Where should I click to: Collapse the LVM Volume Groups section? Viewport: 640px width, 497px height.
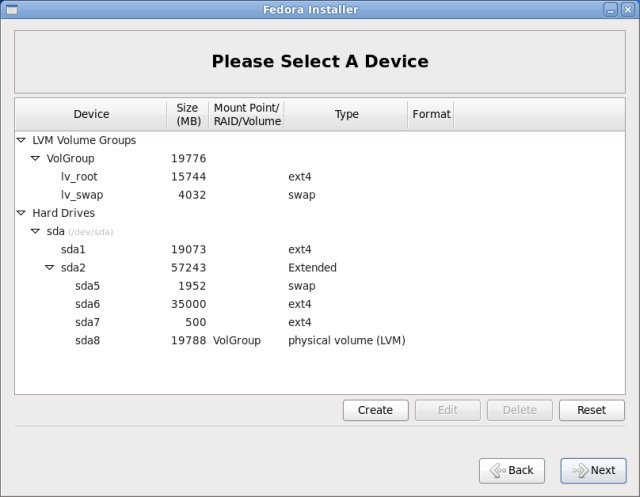point(21,140)
